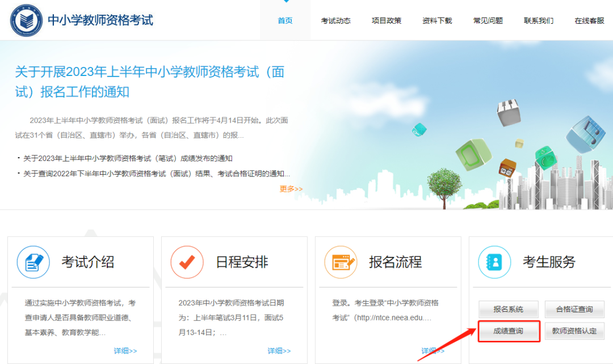Open the headline about 2023年上半年面试报名工作
This screenshot has width=613, height=364.
(x=150, y=82)
